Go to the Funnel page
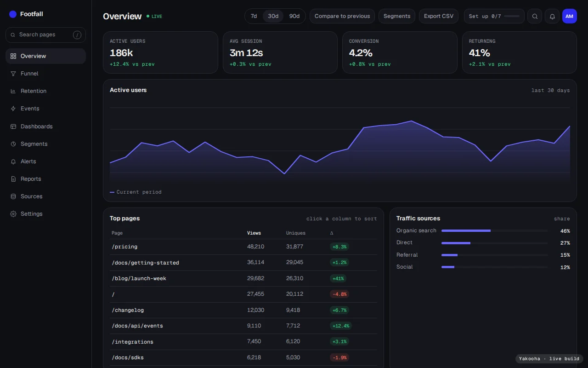Viewport: 588px width, 368px height. click(x=45, y=74)
